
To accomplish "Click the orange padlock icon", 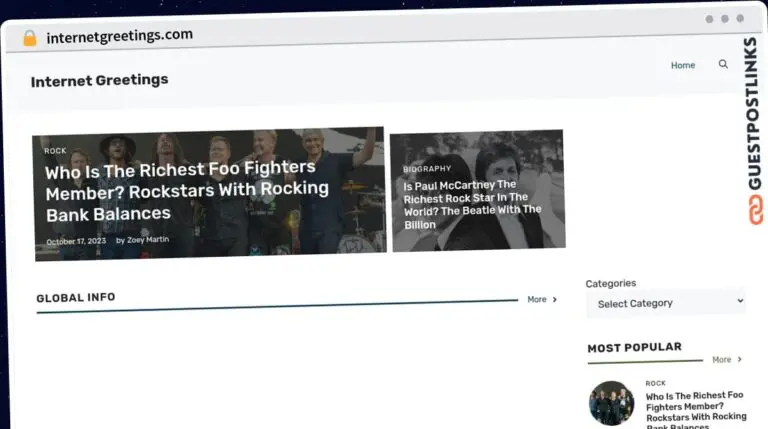I will pyautogui.click(x=30, y=38).
